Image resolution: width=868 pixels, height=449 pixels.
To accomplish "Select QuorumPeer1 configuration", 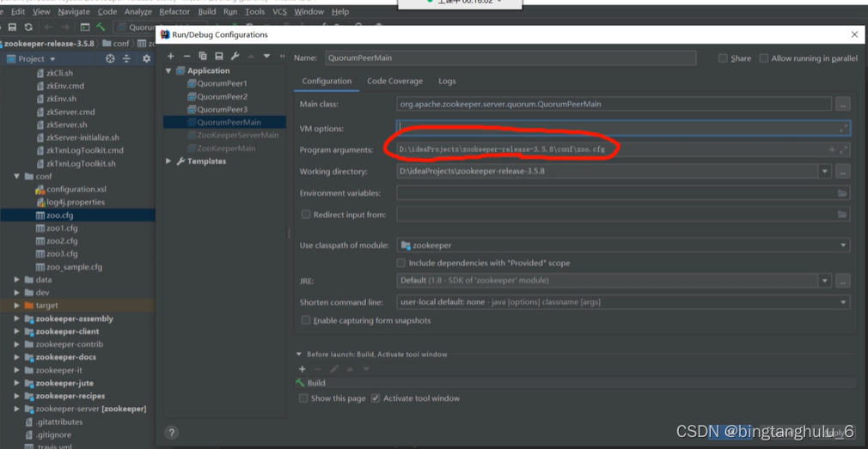I will click(222, 83).
